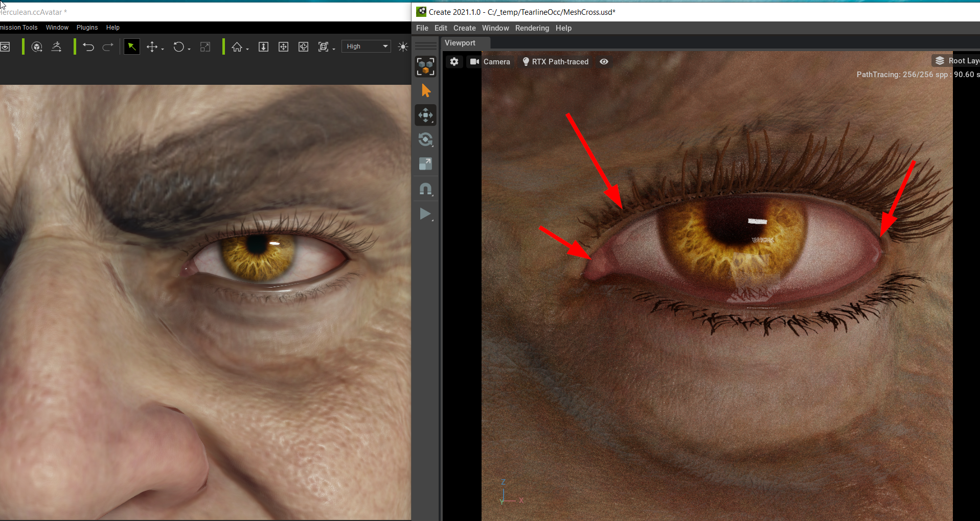Toggle viewport eye visibility options
Image resolution: width=980 pixels, height=521 pixels.
pos(604,62)
